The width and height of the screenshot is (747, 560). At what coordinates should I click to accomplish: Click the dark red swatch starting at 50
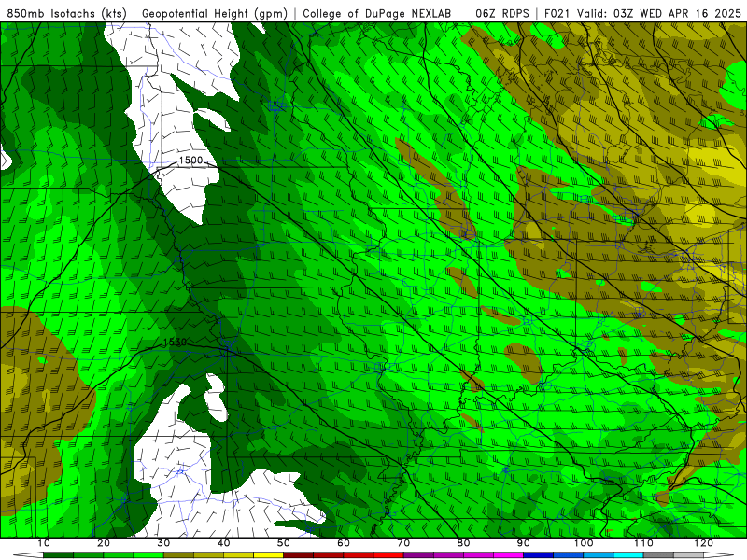click(298, 555)
